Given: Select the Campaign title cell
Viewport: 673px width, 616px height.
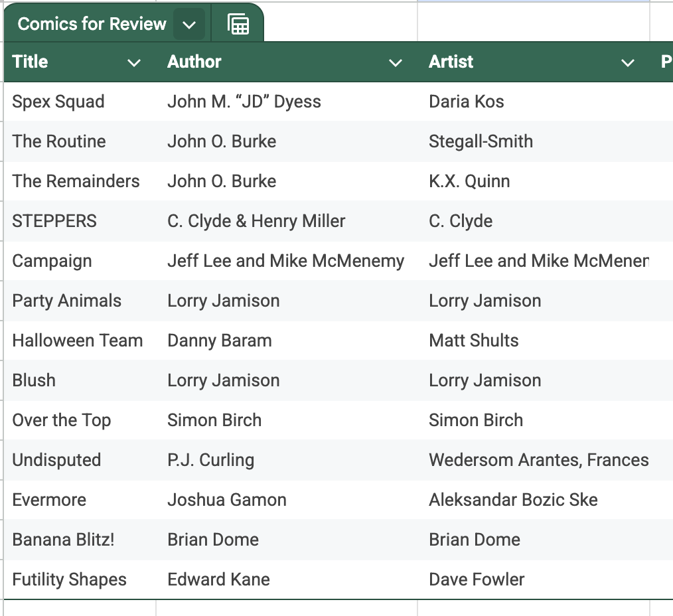Looking at the screenshot, I should pyautogui.click(x=80, y=261).
